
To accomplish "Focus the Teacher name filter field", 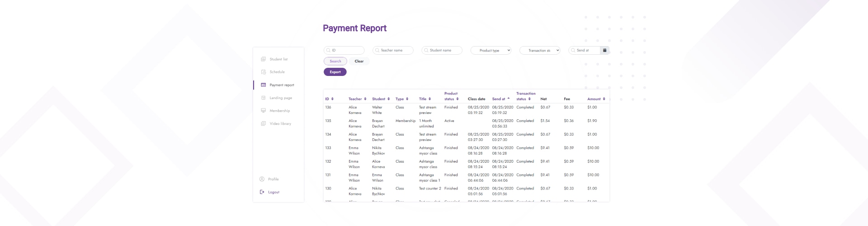I will 393,50.
